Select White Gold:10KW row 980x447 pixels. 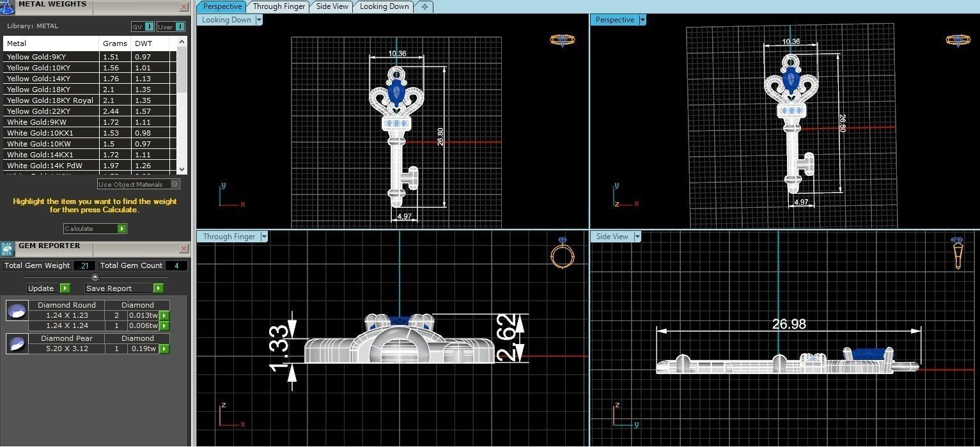(x=89, y=144)
